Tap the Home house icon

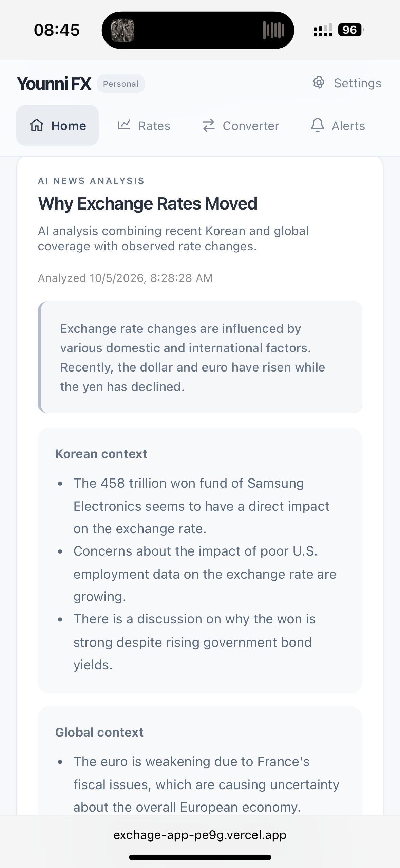pyautogui.click(x=37, y=125)
